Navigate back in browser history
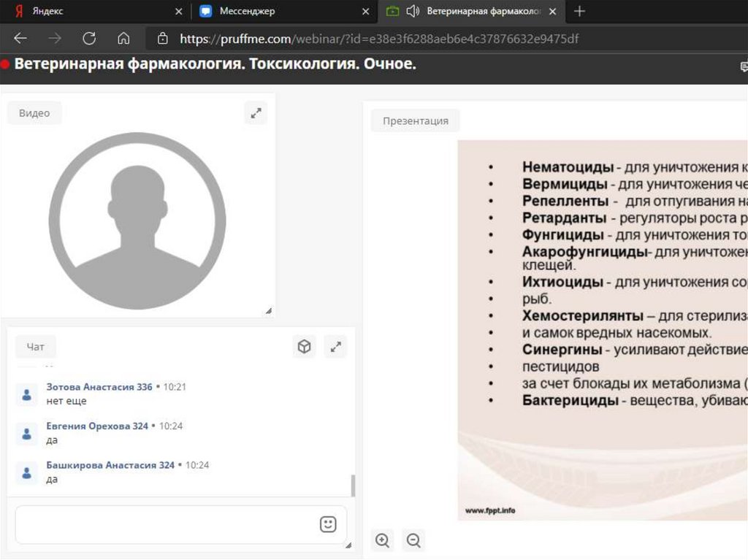Image resolution: width=748 pixels, height=560 pixels. tap(20, 39)
